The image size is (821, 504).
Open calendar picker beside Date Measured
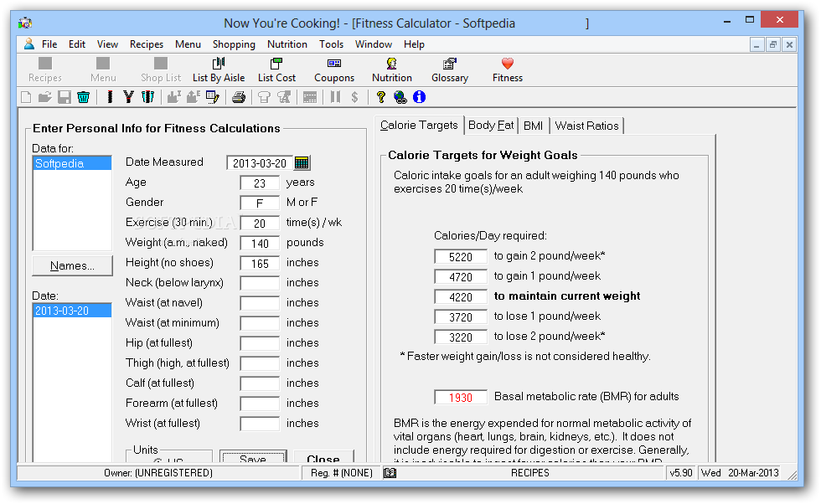click(x=302, y=162)
